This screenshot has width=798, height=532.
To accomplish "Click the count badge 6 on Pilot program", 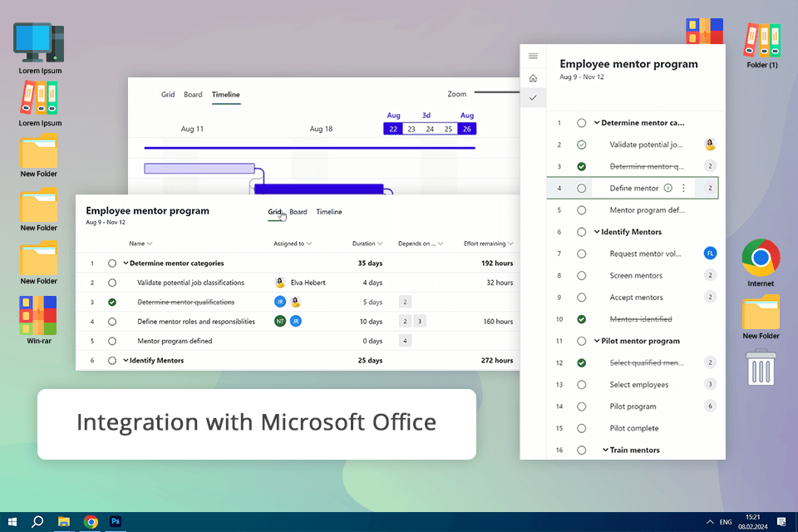I will point(710,406).
